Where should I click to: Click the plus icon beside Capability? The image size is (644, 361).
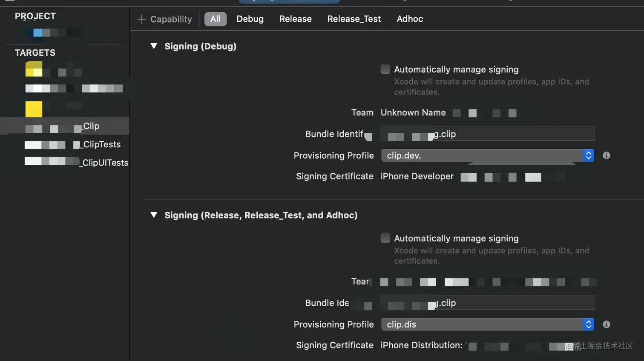point(142,19)
